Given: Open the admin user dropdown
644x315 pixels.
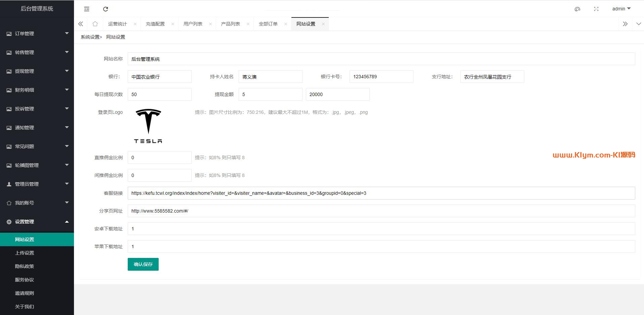Looking at the screenshot, I should point(621,9).
